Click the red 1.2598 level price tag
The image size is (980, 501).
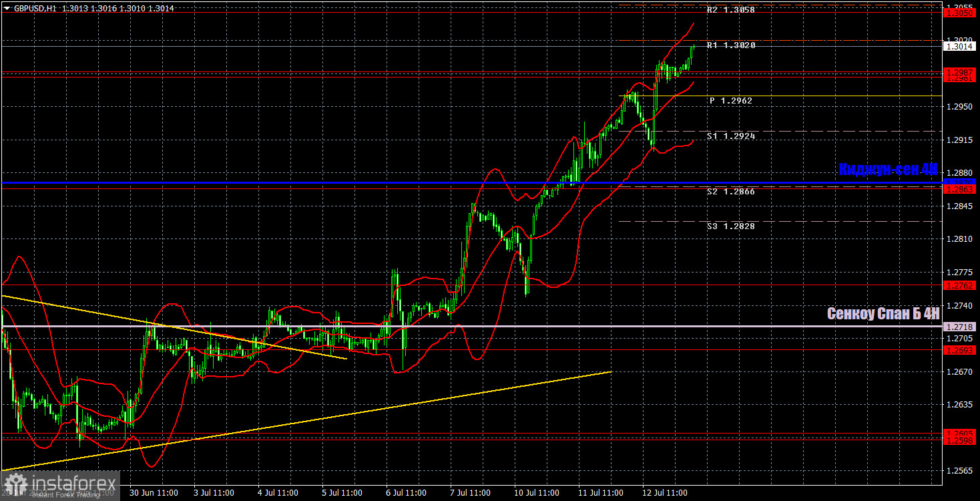coord(960,440)
